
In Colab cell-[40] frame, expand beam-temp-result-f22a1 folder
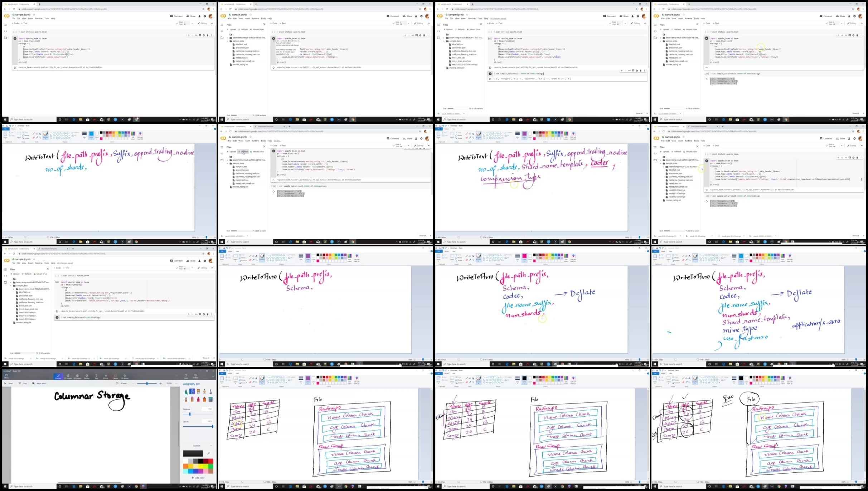pyautogui.click(x=14, y=289)
